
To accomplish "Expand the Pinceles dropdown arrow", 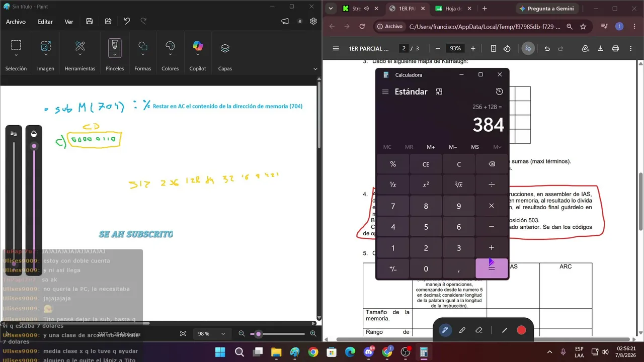I will point(115,55).
